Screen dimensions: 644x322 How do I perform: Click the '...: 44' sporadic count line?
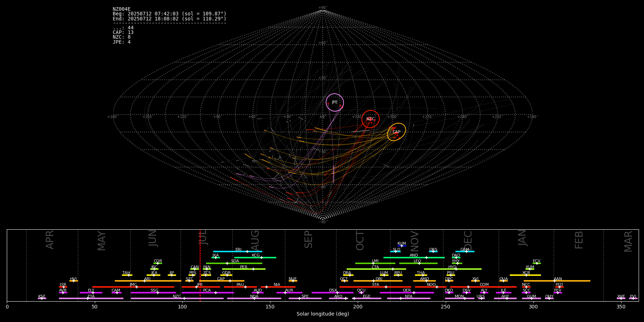coord(123,28)
